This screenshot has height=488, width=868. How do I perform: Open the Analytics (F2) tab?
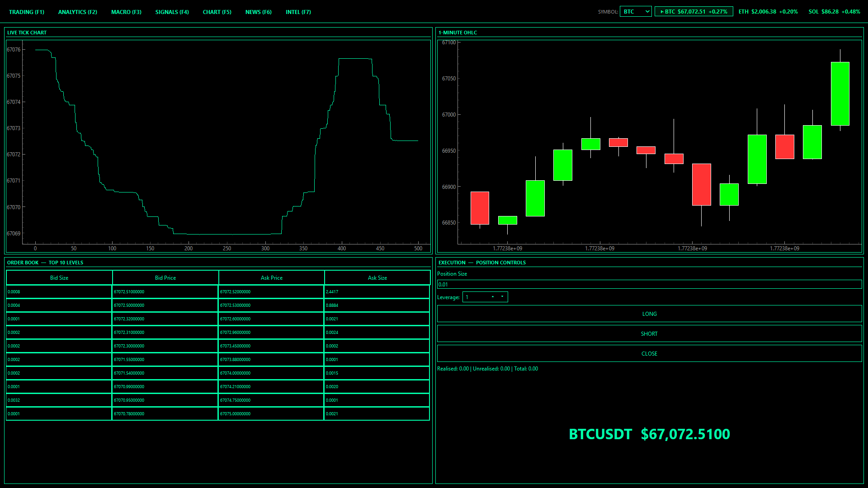coord(77,12)
